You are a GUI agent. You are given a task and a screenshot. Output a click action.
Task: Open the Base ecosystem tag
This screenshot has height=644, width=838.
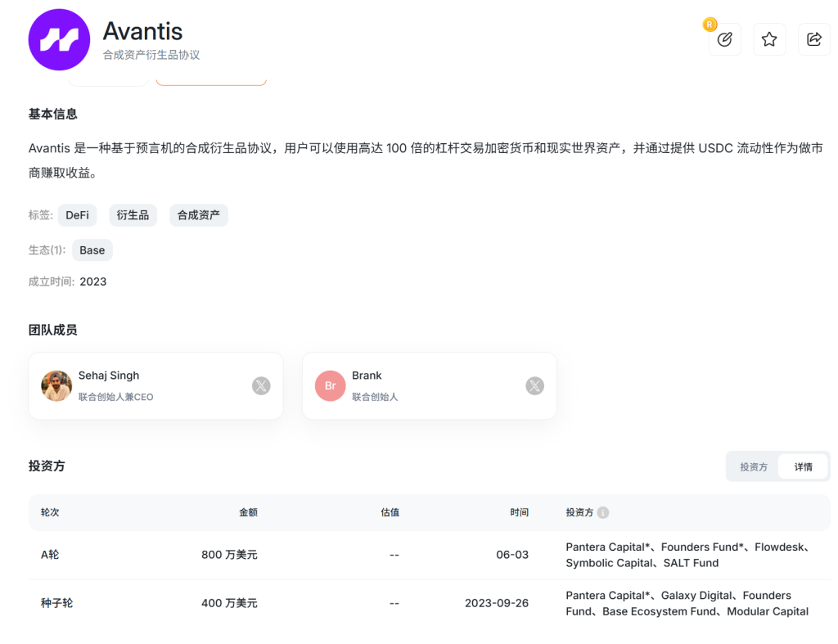coord(92,250)
